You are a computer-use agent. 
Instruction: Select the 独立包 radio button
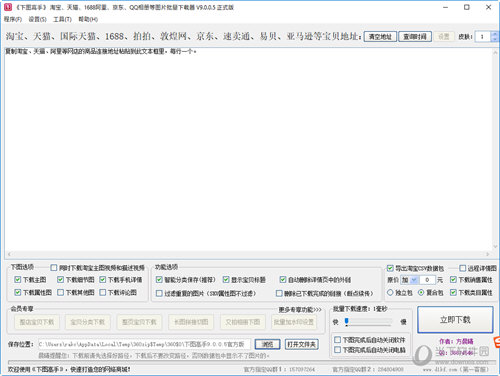(390, 292)
